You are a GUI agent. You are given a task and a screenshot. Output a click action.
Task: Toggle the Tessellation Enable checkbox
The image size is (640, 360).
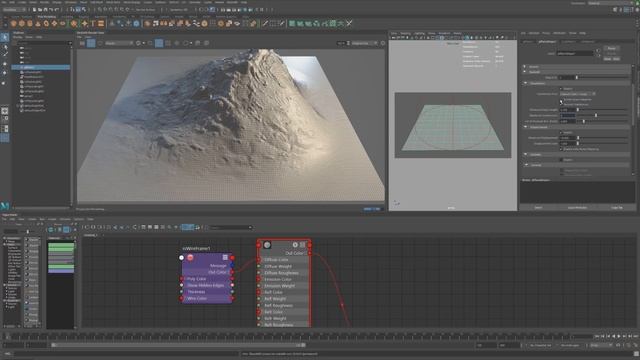561,89
